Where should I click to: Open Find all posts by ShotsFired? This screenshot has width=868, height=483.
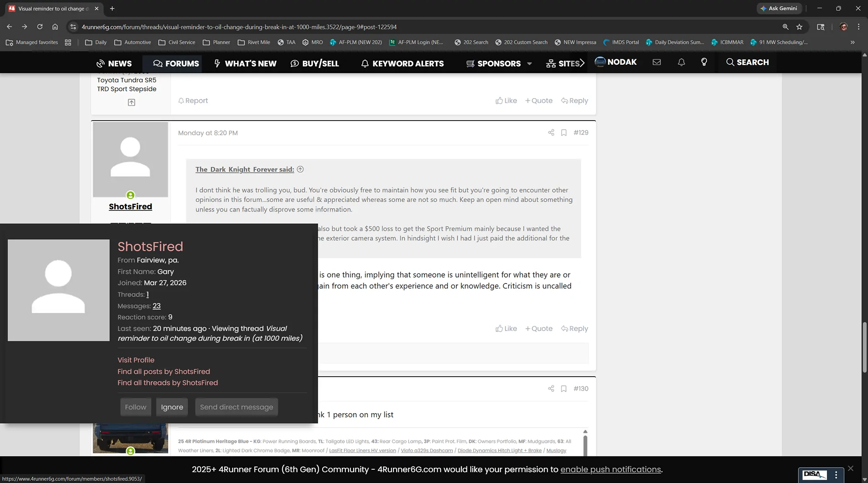click(164, 372)
